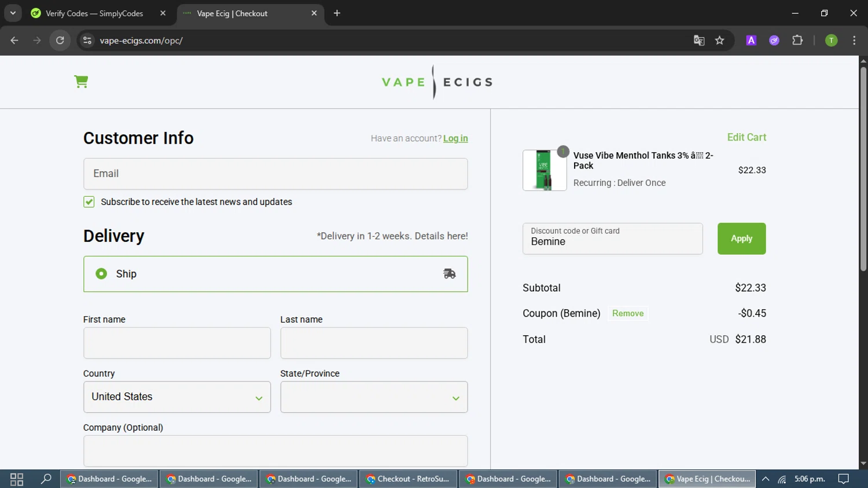Open the purple 'A' extension icon
Image resolution: width=868 pixels, height=488 pixels.
(751, 41)
